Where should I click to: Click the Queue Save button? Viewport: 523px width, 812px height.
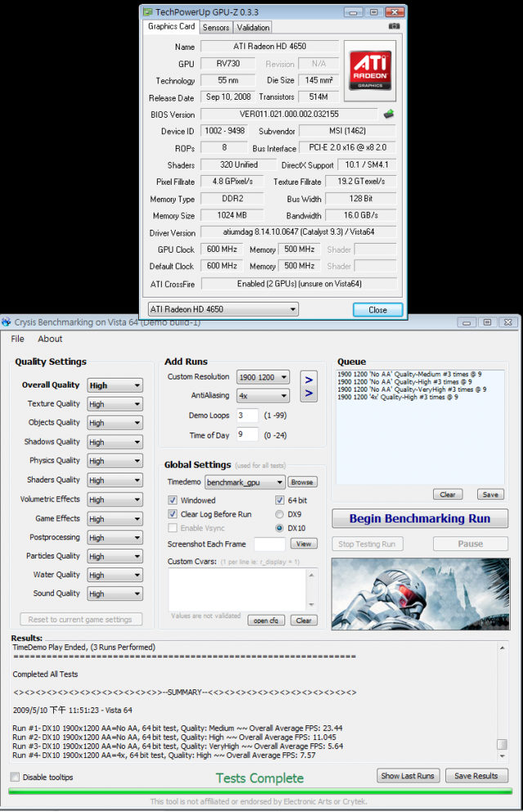click(490, 494)
